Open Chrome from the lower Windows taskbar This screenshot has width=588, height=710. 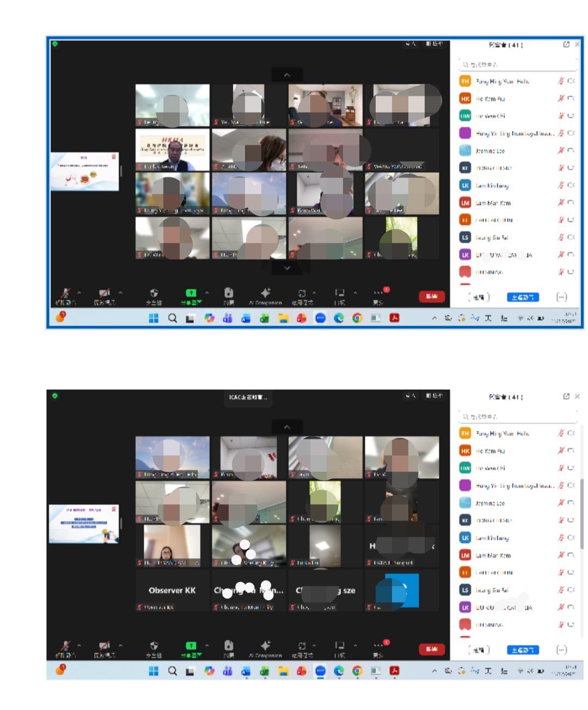[x=357, y=671]
